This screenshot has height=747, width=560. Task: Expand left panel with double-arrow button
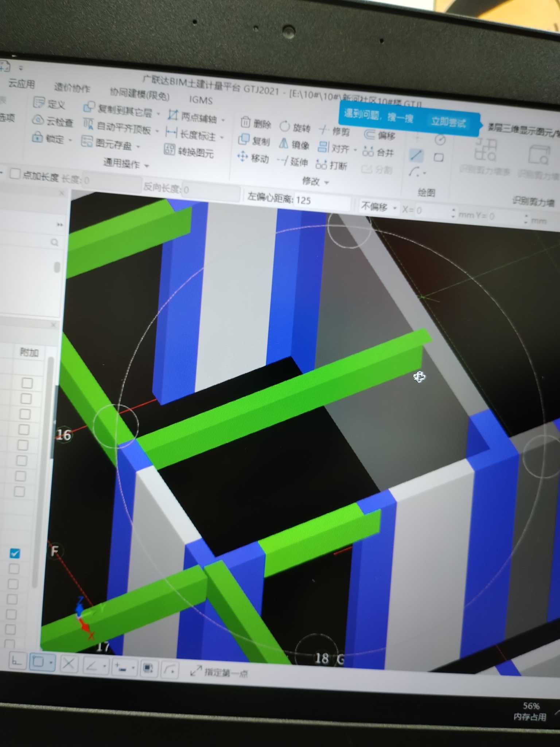tap(60, 225)
